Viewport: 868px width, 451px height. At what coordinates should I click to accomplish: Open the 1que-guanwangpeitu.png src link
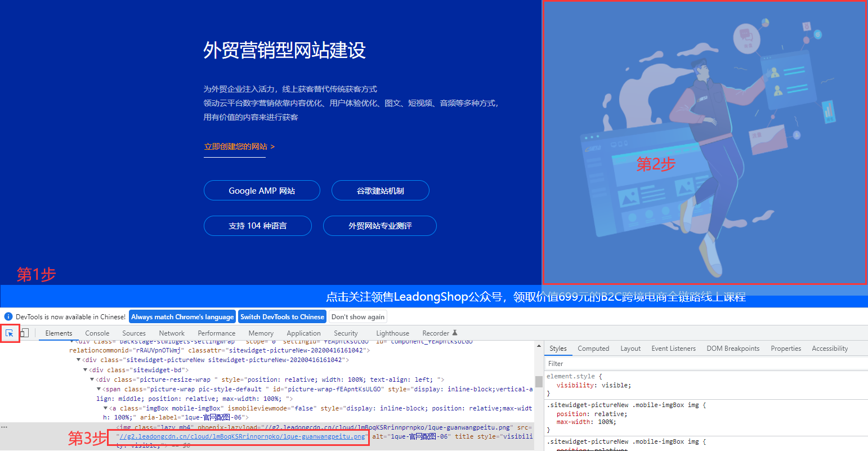coord(242,436)
